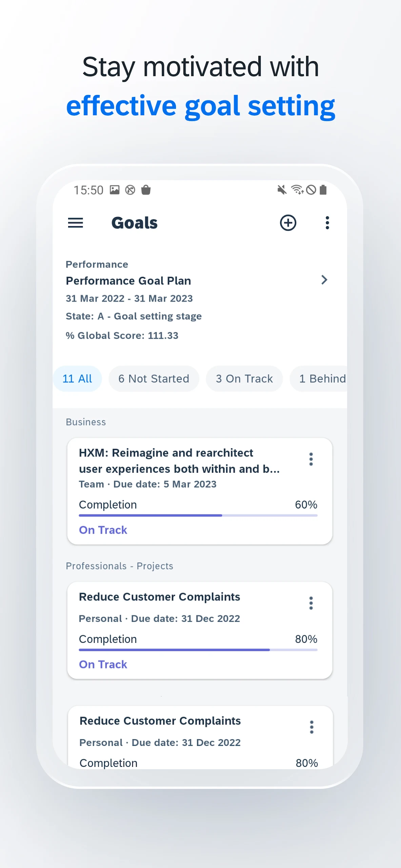Tap the picture notification icon in status bar

[115, 190]
